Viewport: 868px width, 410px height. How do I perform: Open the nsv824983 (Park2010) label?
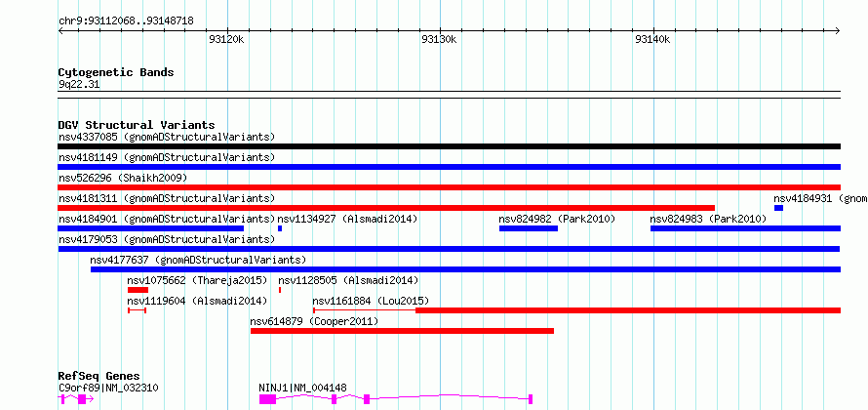(x=709, y=219)
